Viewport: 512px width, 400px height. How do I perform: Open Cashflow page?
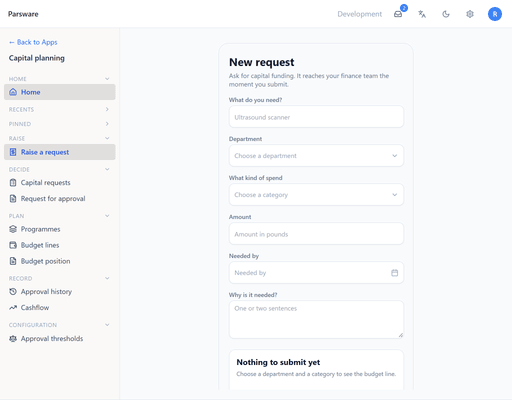[x=60, y=307]
